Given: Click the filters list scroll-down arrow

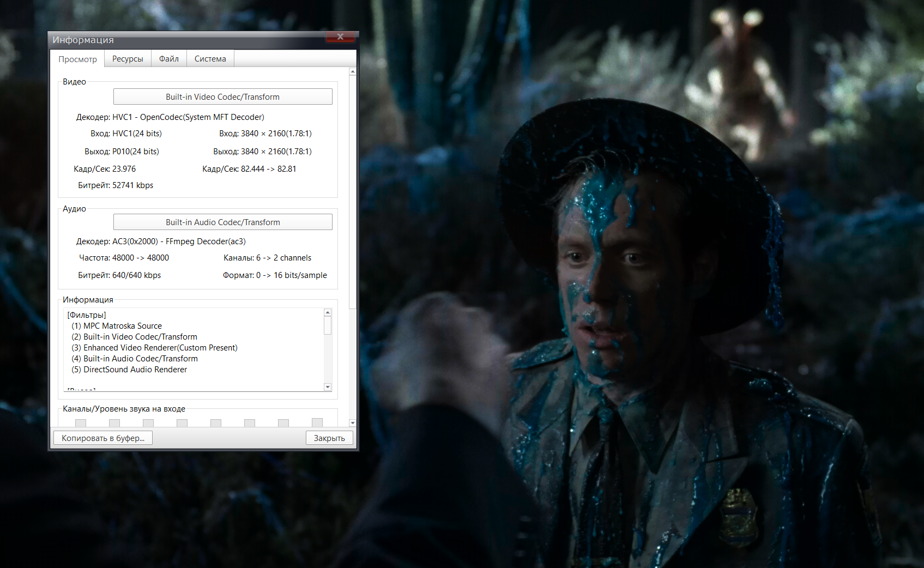Looking at the screenshot, I should (328, 387).
